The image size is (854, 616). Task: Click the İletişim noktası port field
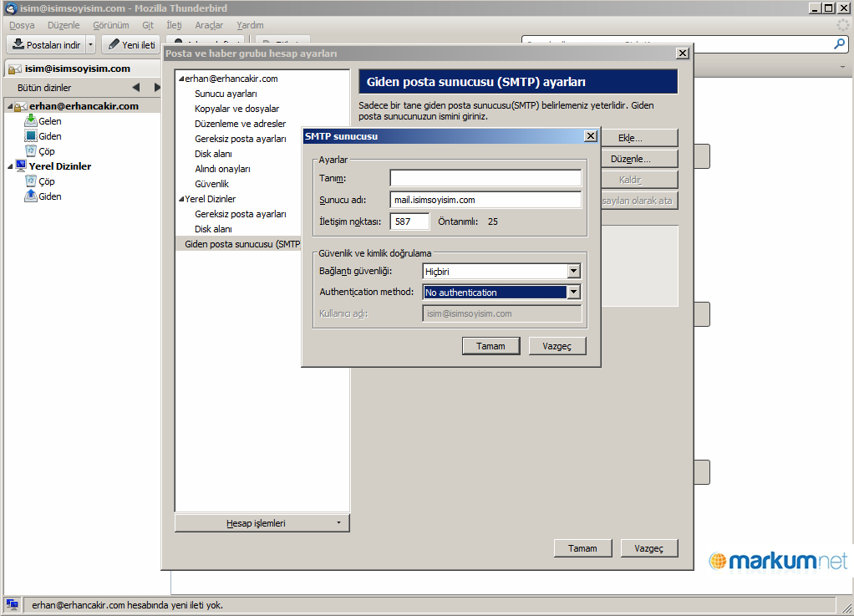[409, 221]
